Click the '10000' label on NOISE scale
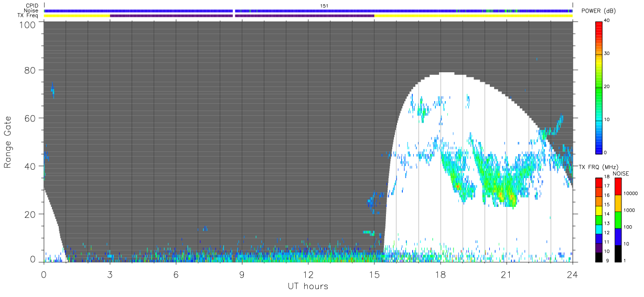 (630, 193)
